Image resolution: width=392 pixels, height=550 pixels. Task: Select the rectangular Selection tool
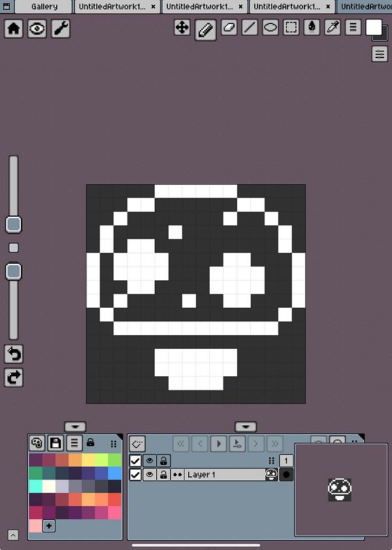291,27
